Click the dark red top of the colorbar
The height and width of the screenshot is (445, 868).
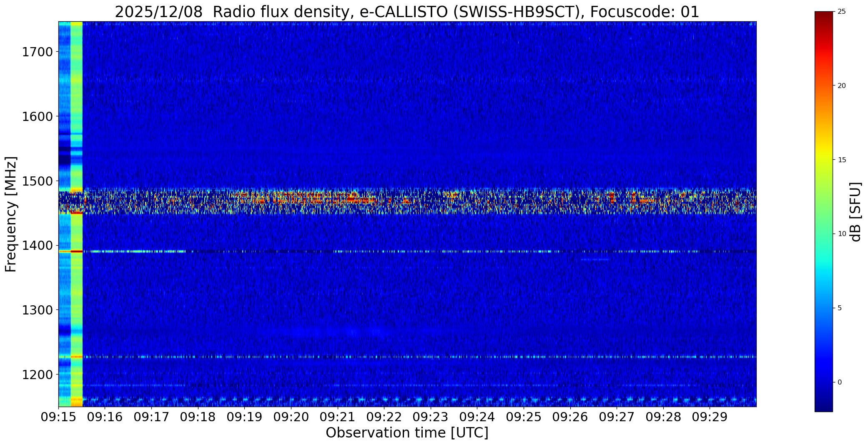coord(824,19)
